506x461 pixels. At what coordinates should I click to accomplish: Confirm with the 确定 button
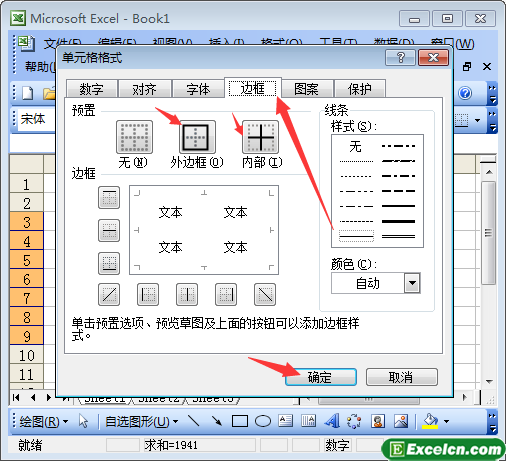coord(321,377)
